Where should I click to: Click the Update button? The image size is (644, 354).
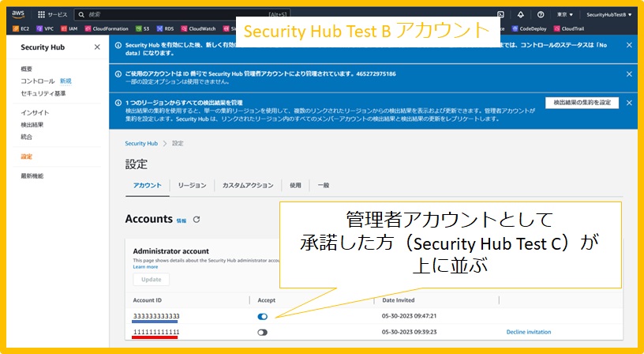[x=152, y=279]
